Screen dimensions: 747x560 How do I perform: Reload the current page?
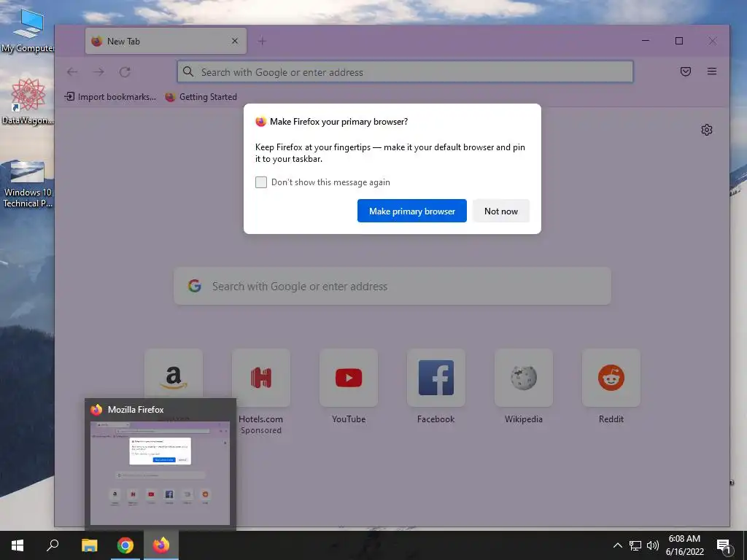pyautogui.click(x=125, y=72)
